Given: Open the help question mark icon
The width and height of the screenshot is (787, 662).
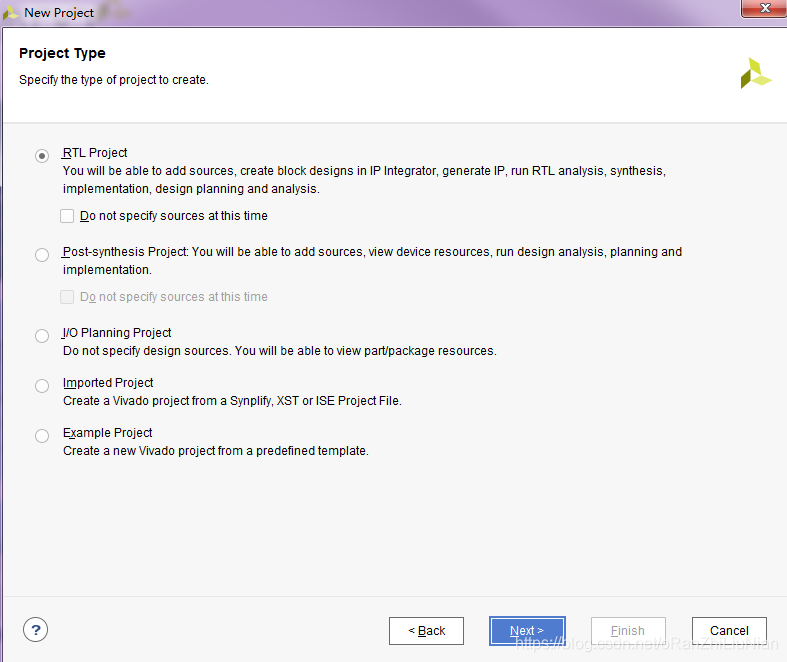Looking at the screenshot, I should tap(36, 629).
